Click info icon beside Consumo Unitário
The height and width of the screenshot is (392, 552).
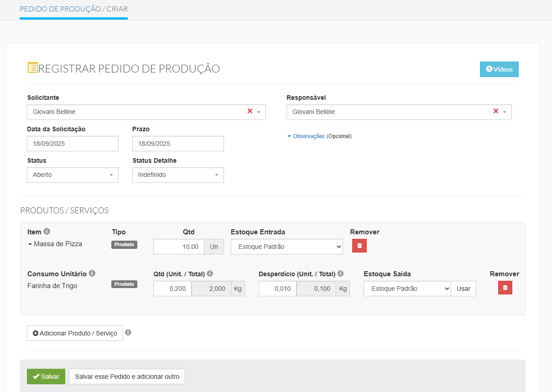tap(92, 273)
